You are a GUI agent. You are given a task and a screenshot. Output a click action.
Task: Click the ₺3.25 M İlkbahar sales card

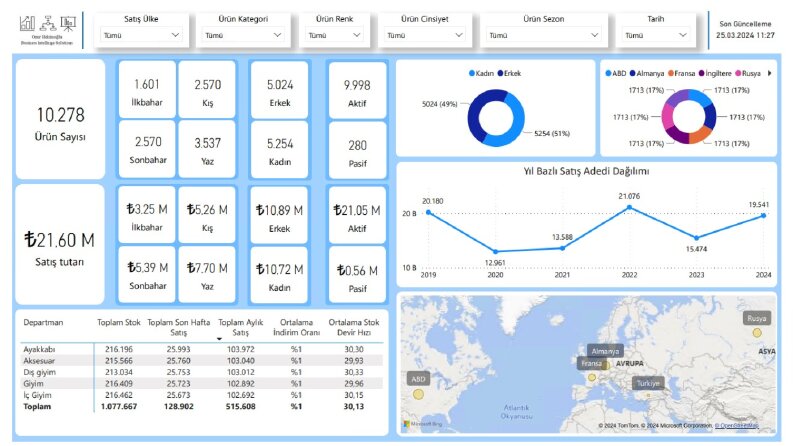point(147,215)
